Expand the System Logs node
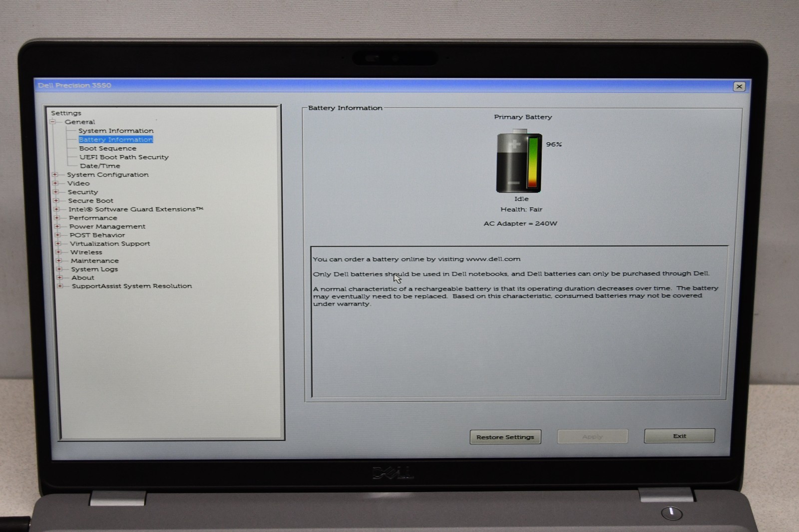The image size is (799, 532). [59, 269]
